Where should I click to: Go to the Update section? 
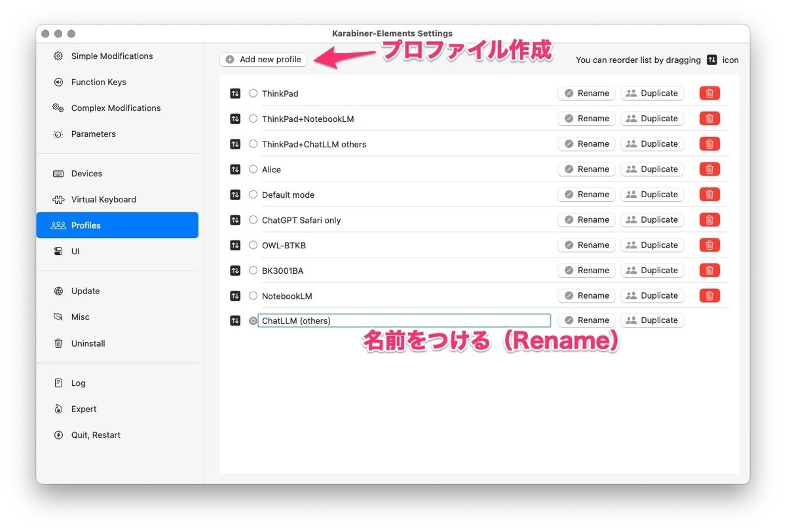pyautogui.click(x=117, y=291)
